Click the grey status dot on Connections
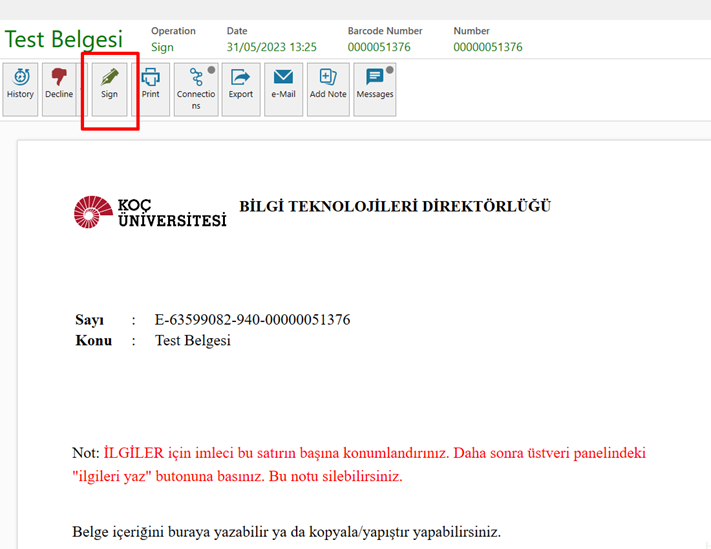The height and width of the screenshot is (549, 711). coord(212,70)
